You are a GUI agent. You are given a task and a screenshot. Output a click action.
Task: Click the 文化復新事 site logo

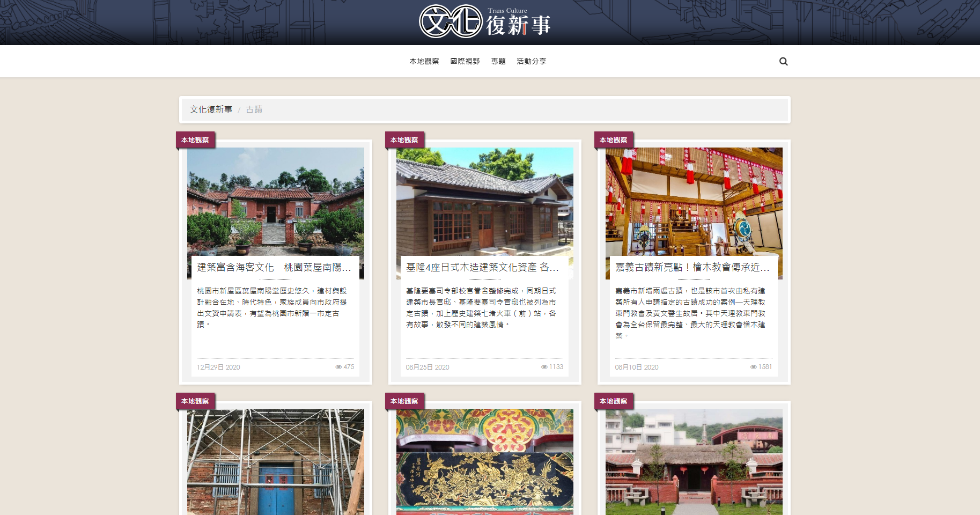pos(484,22)
